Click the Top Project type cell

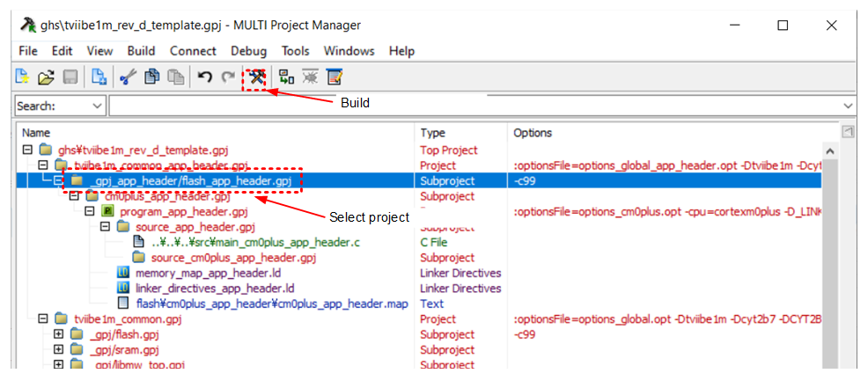click(x=449, y=150)
